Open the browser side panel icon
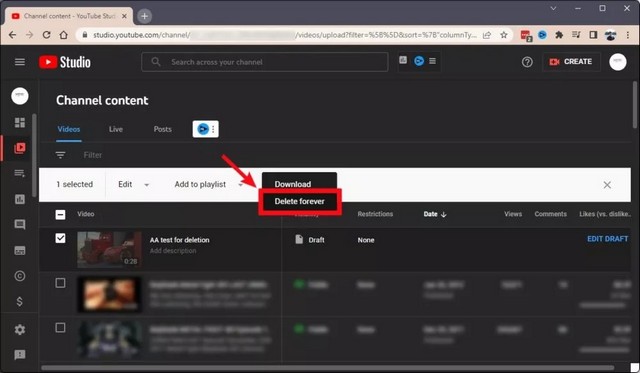 [x=593, y=35]
